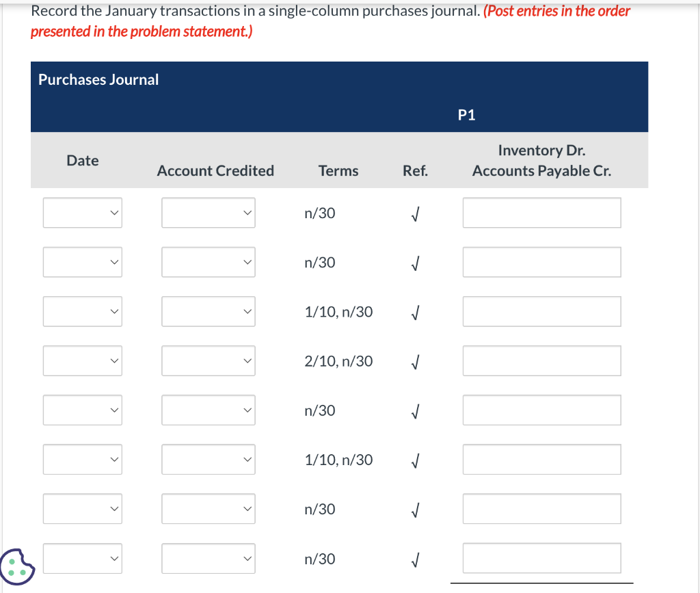Open the Date dropdown beside 1/10, n/30 third row

(x=82, y=311)
